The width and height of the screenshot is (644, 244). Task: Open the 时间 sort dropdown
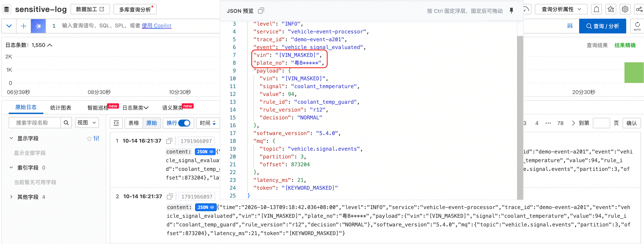pos(208,123)
